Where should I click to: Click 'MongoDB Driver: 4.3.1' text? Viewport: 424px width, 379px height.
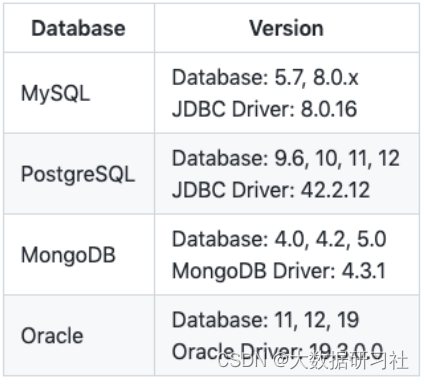tap(279, 271)
